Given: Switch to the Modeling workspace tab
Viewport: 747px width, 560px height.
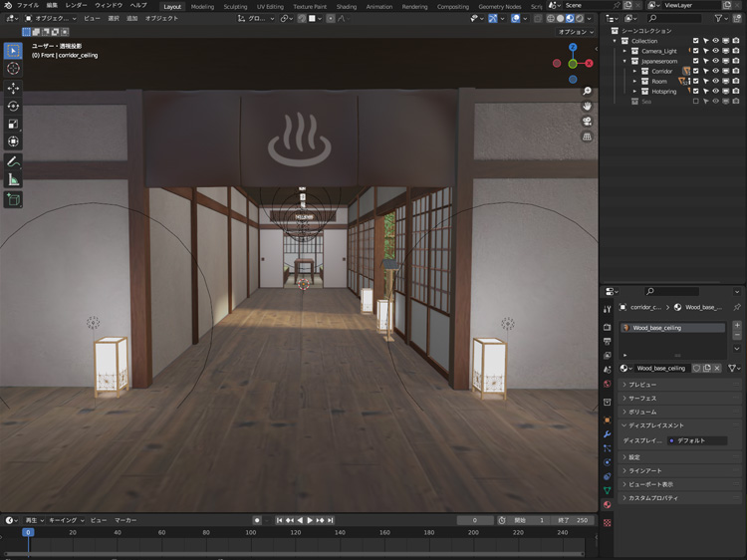Looking at the screenshot, I should click(x=202, y=6).
